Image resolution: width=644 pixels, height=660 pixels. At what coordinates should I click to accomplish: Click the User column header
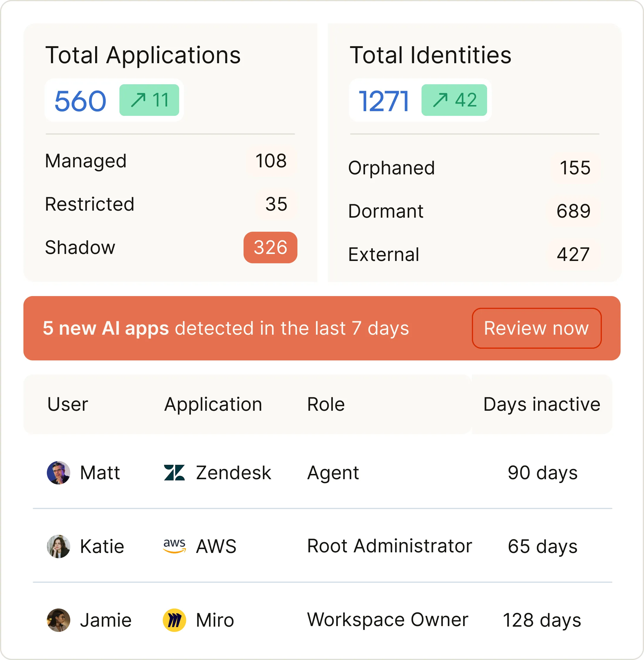(x=68, y=404)
